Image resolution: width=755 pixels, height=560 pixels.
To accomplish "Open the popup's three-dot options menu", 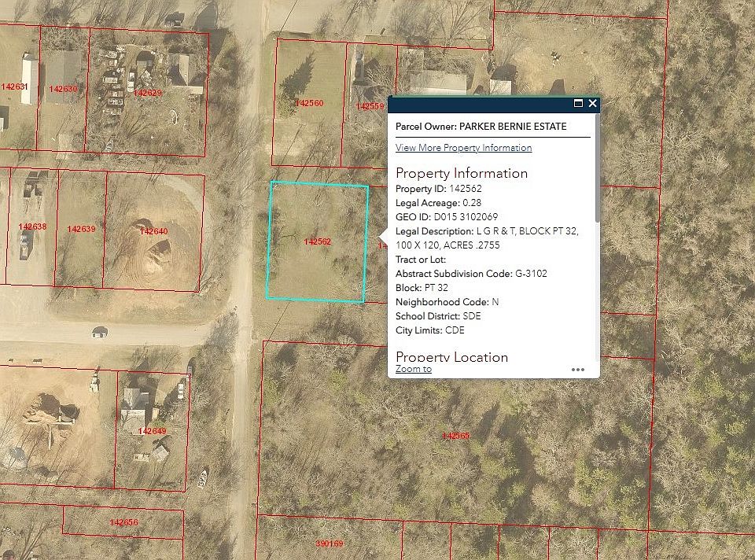I will 578,370.
